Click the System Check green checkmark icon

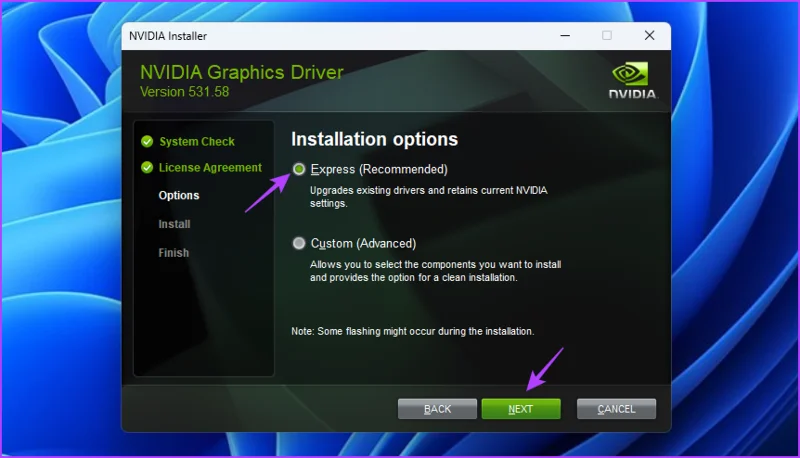(x=147, y=141)
